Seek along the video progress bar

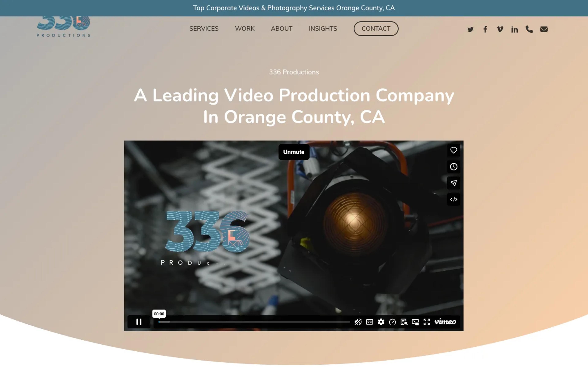(254, 322)
